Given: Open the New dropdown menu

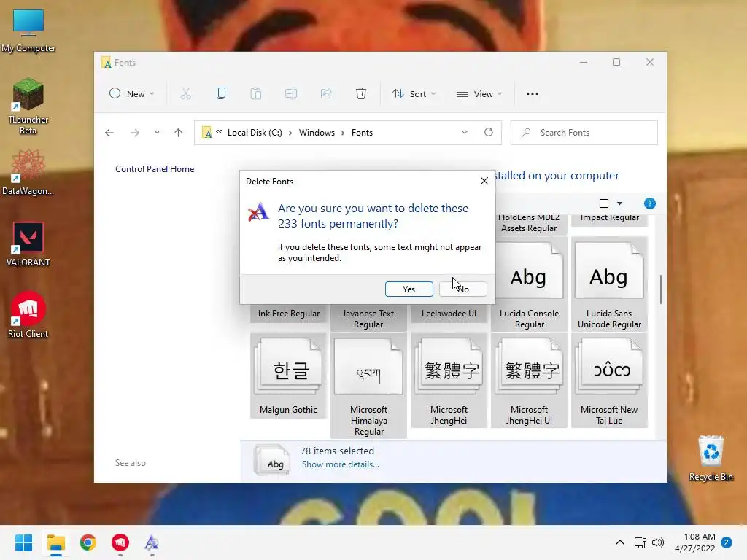Looking at the screenshot, I should pos(132,94).
